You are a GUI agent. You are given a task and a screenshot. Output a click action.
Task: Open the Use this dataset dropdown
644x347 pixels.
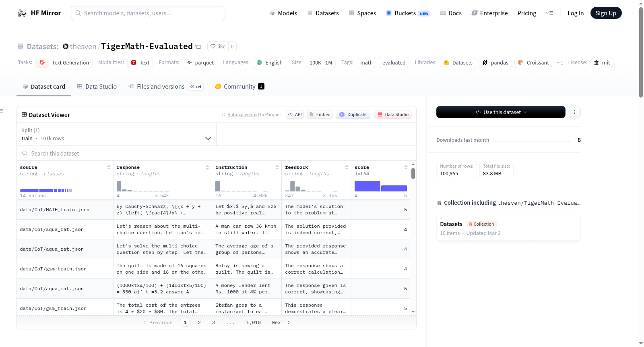point(501,112)
